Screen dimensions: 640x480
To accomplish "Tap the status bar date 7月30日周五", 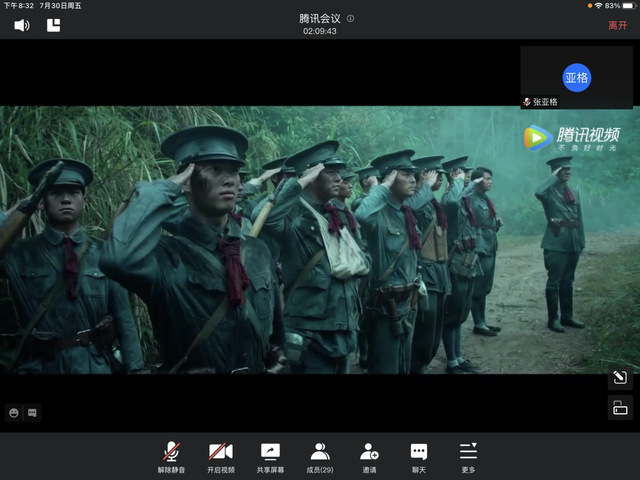I will [x=60, y=5].
